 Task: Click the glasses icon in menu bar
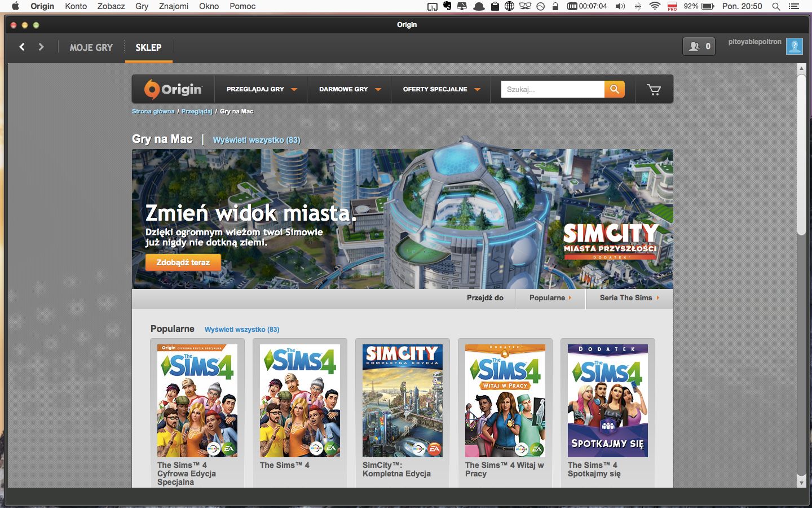pyautogui.click(x=525, y=6)
